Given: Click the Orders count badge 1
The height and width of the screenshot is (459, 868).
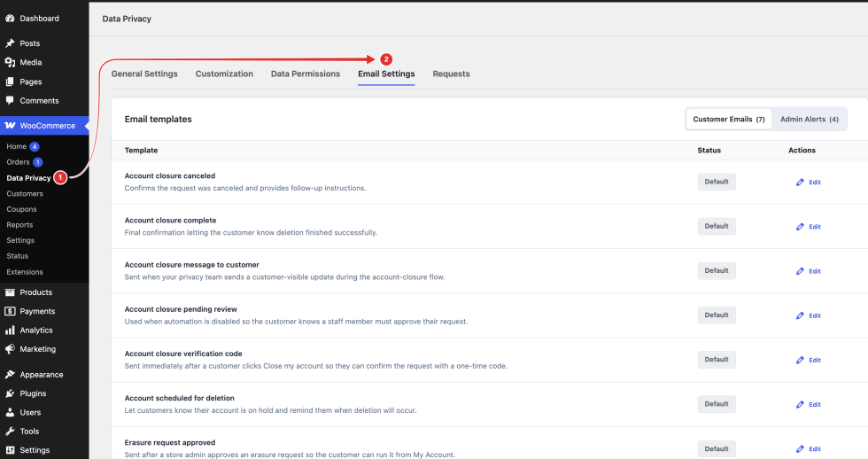Looking at the screenshot, I should point(37,162).
